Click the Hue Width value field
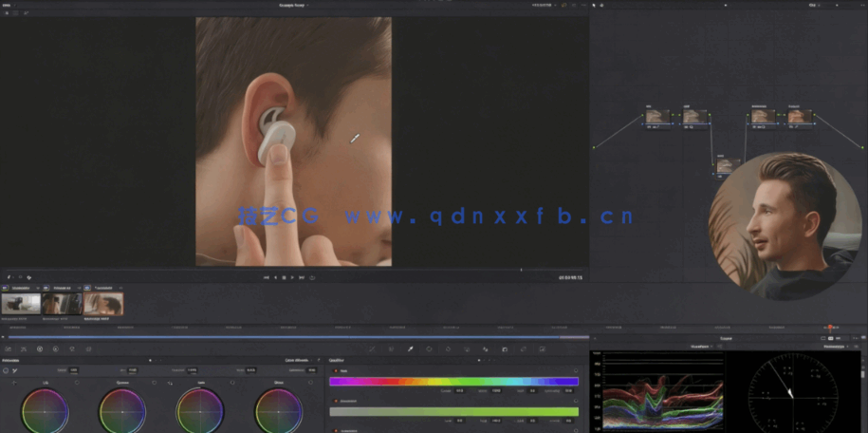The height and width of the screenshot is (433, 868). coord(496,391)
